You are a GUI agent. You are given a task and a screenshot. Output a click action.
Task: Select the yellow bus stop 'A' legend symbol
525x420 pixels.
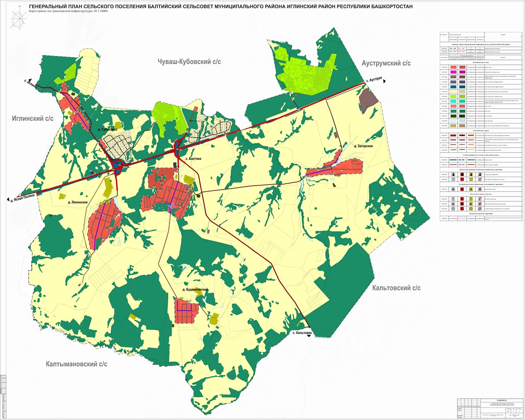click(471, 189)
